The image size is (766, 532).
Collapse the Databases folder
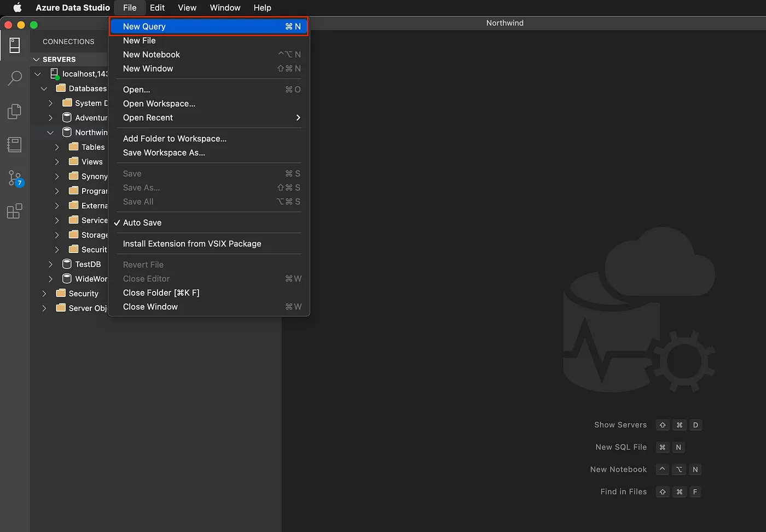coord(44,89)
